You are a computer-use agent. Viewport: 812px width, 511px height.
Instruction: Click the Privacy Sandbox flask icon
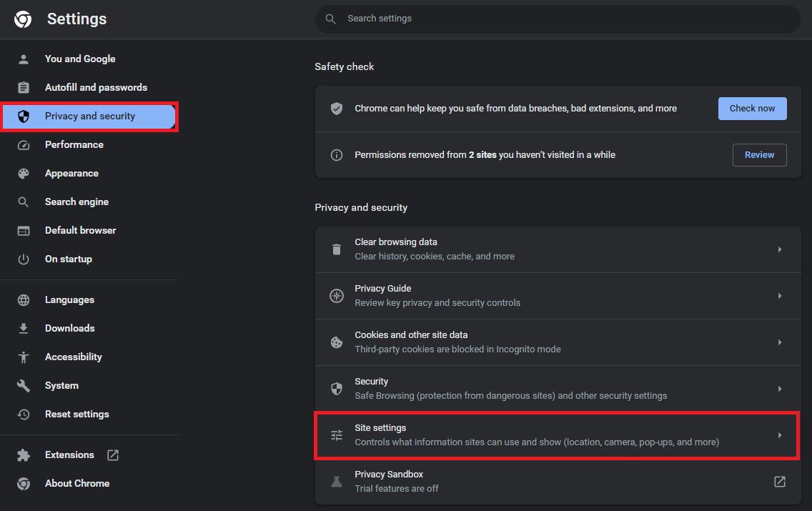pos(337,482)
